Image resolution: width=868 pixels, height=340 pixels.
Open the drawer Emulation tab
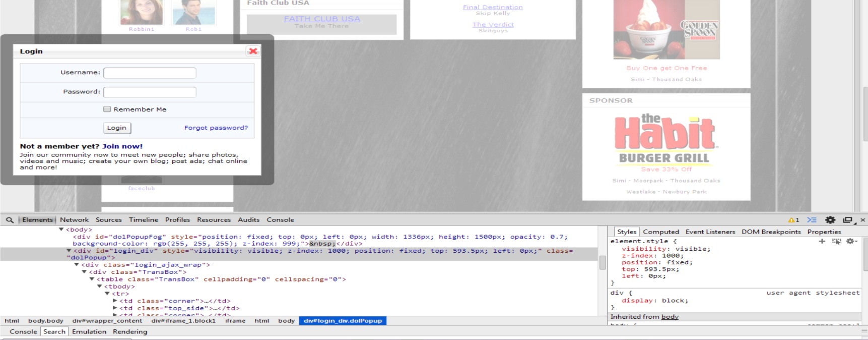[x=89, y=332]
